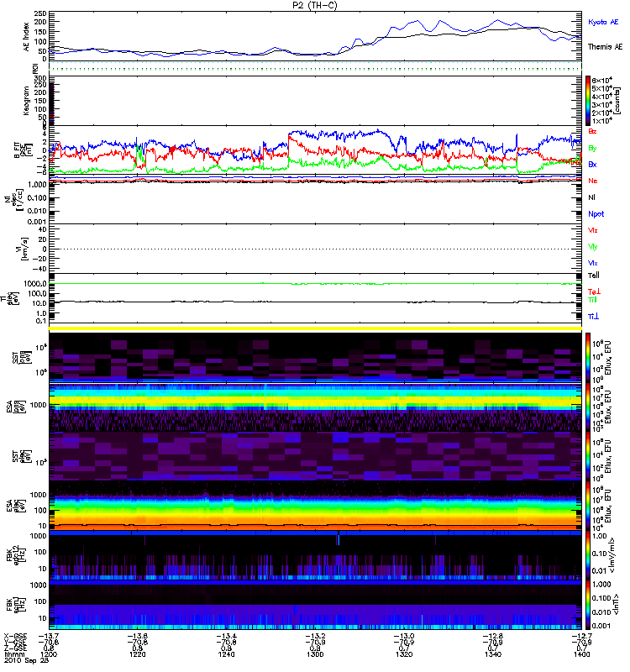Click the FBK edc12 spectrogram panel
The height and width of the screenshot is (672, 630).
pos(316,555)
